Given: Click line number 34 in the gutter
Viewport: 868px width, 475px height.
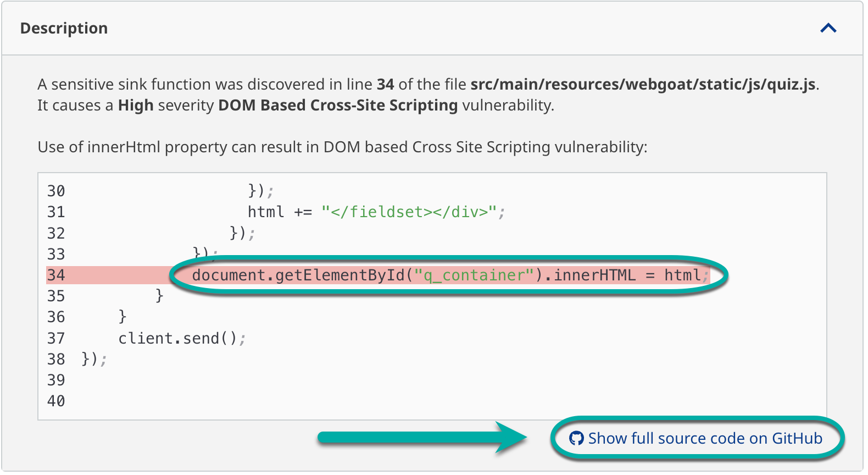Looking at the screenshot, I should click(56, 275).
